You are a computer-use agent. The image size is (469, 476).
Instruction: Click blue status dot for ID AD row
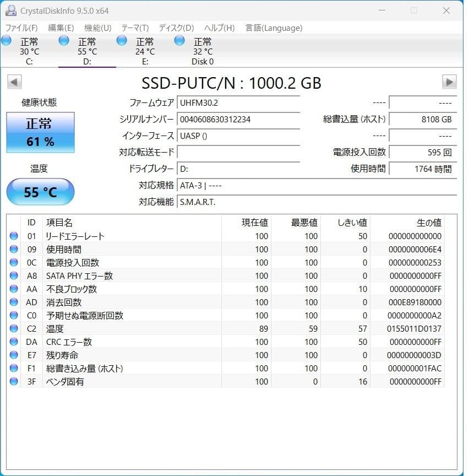tap(14, 302)
